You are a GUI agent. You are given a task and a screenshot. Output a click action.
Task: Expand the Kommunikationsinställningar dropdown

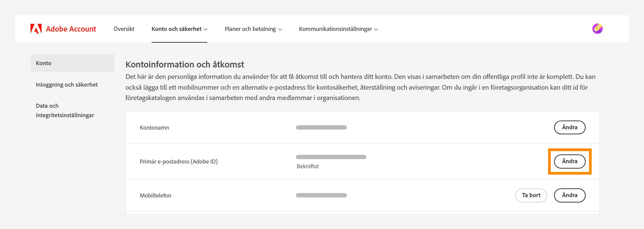click(x=376, y=29)
